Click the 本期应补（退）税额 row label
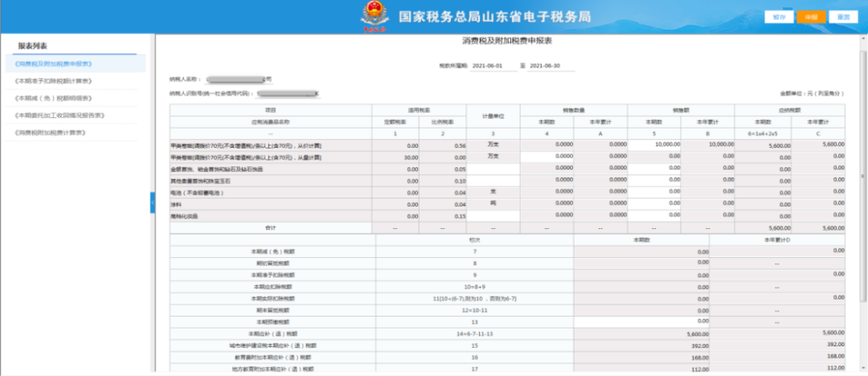 pyautogui.click(x=272, y=333)
